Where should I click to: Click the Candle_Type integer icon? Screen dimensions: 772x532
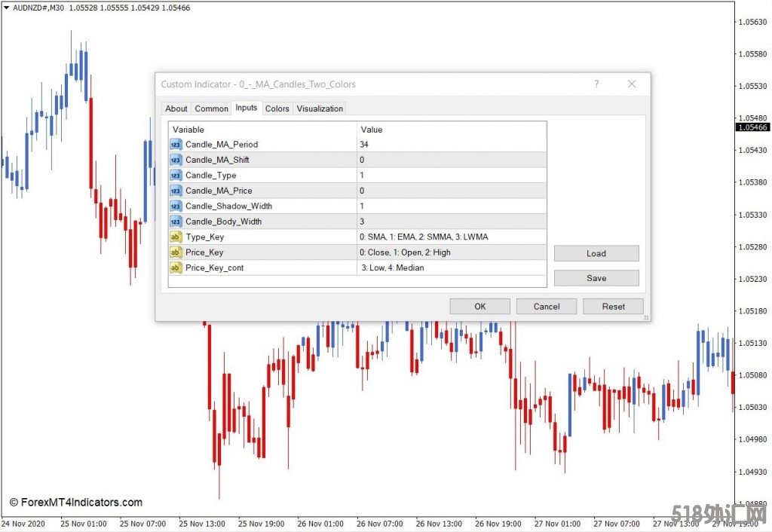coord(176,176)
